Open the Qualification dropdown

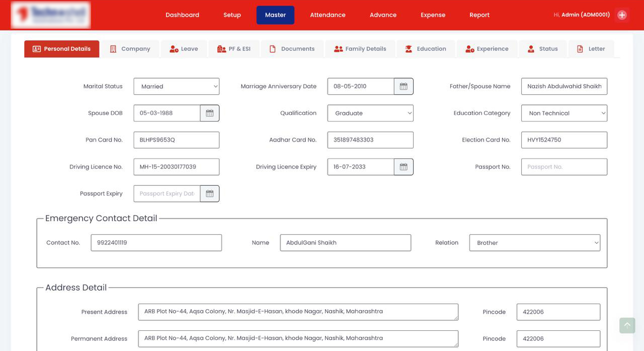370,113
